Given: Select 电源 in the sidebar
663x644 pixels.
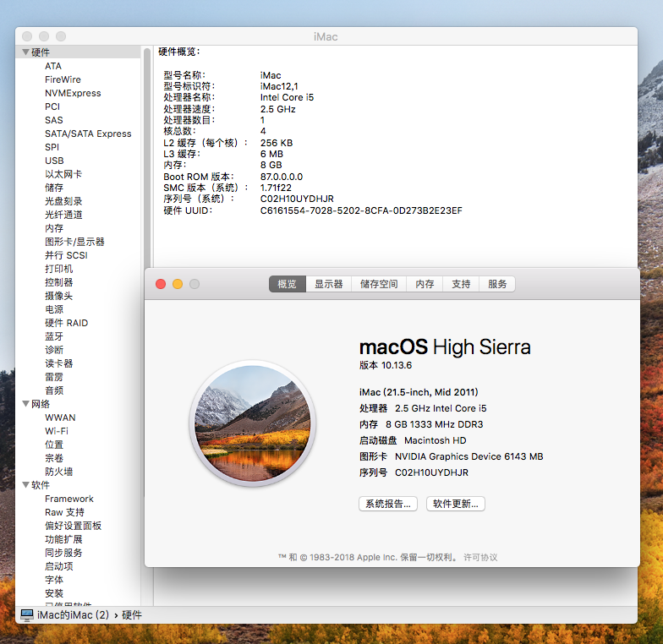Looking at the screenshot, I should click(x=54, y=309).
